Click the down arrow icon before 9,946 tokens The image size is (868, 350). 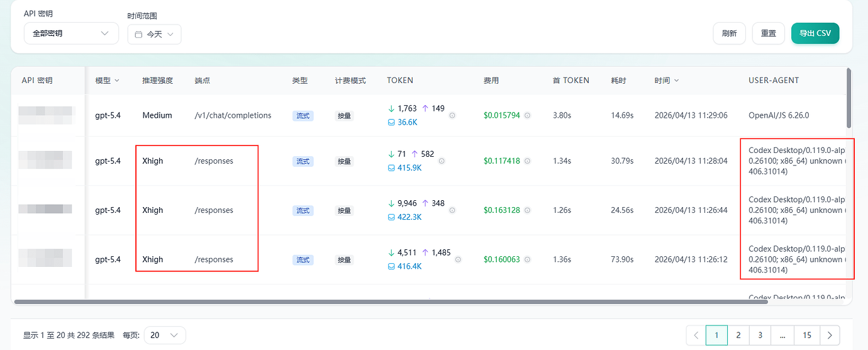[x=392, y=203]
